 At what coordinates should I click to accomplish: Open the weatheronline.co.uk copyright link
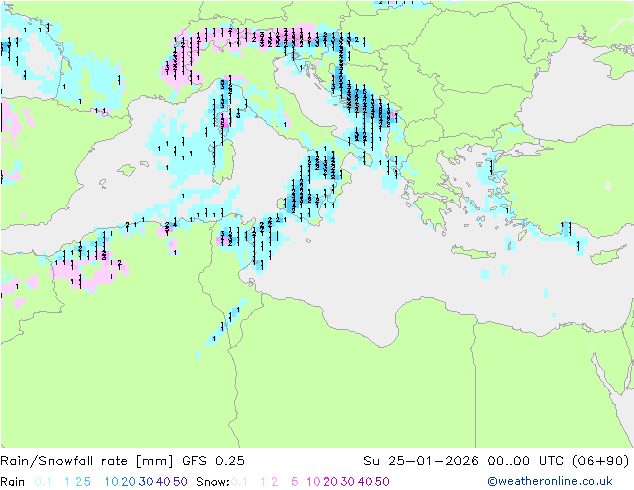[550, 482]
